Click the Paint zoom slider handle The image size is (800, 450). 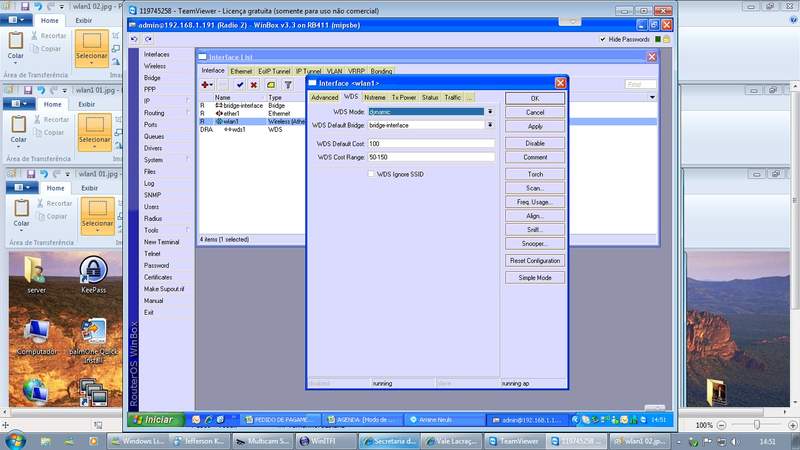click(x=757, y=425)
